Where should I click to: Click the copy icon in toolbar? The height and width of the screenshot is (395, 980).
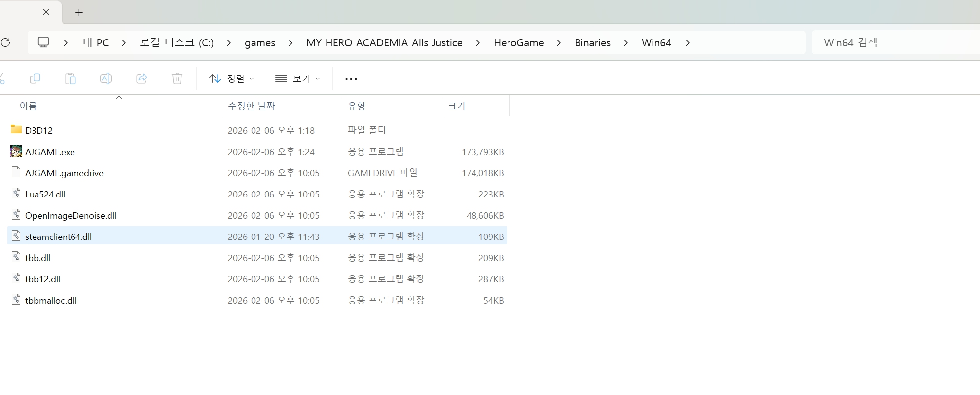(x=35, y=79)
